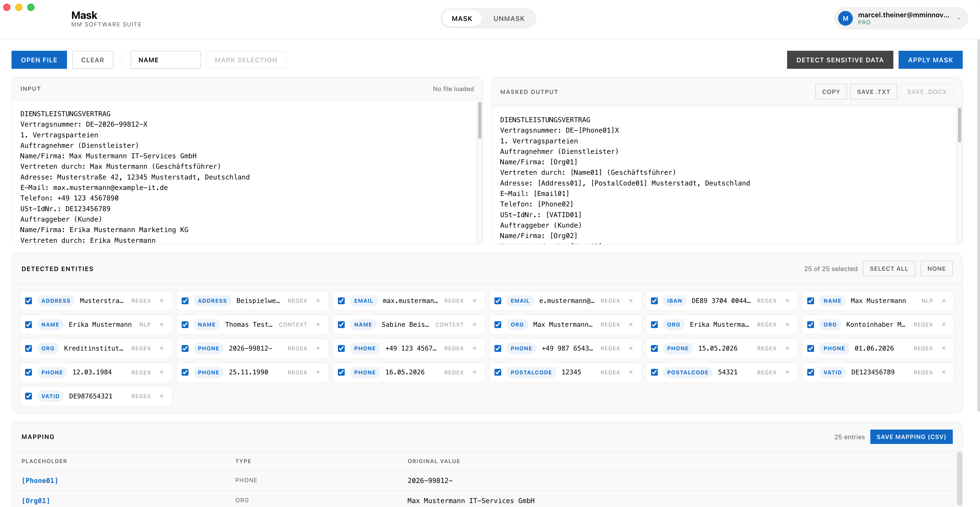Delete the 12345 POSTALCODE entity
The height and width of the screenshot is (507, 980).
point(631,372)
